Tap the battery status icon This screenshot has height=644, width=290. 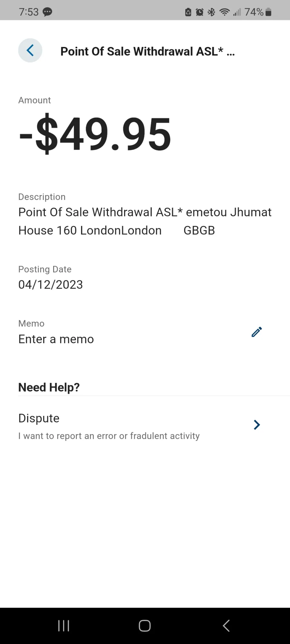tap(268, 12)
